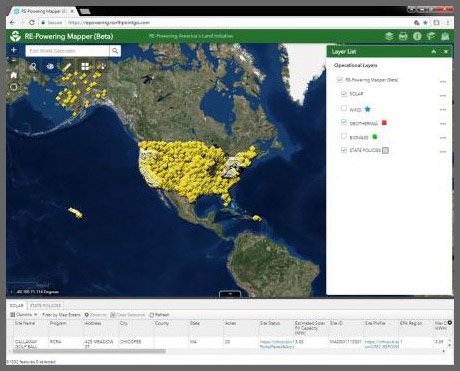Click the browser back arrow
Viewport: 460px width, 371px height.
tap(12, 23)
